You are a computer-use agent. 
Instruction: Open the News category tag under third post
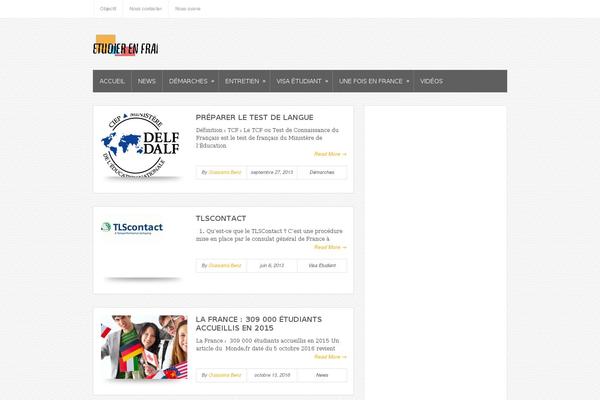tap(322, 375)
